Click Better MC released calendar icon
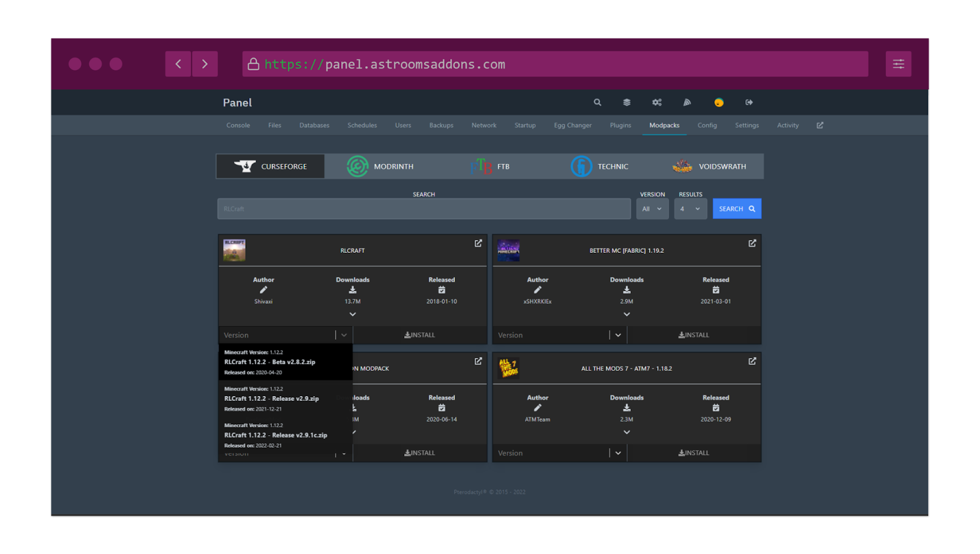The image size is (980, 554). 716,290
